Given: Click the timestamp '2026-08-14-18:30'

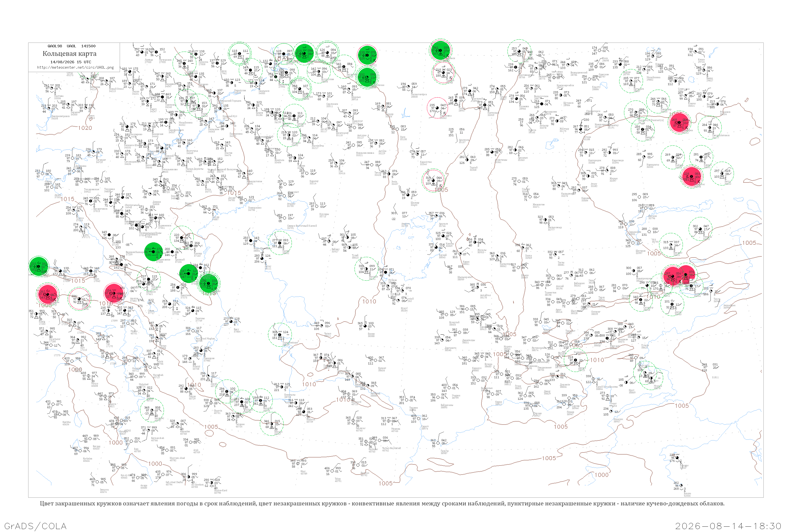Looking at the screenshot, I should click(729, 526).
